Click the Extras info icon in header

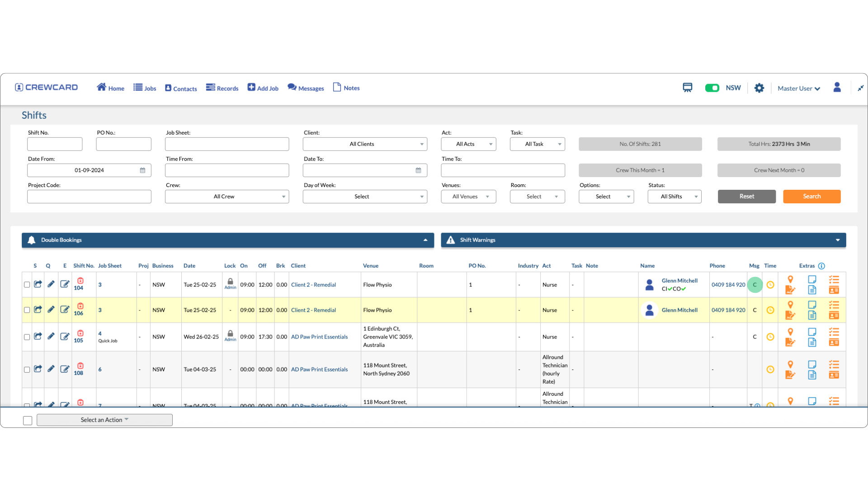point(821,266)
